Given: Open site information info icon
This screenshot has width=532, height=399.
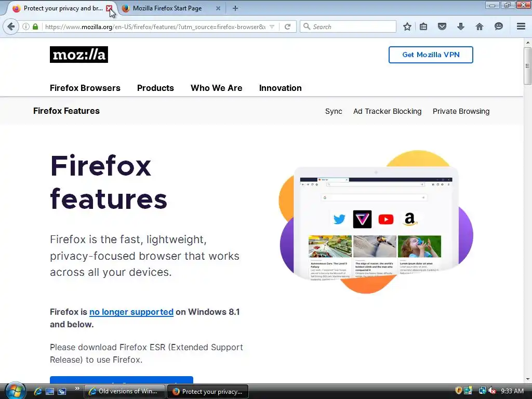Looking at the screenshot, I should coord(26,26).
